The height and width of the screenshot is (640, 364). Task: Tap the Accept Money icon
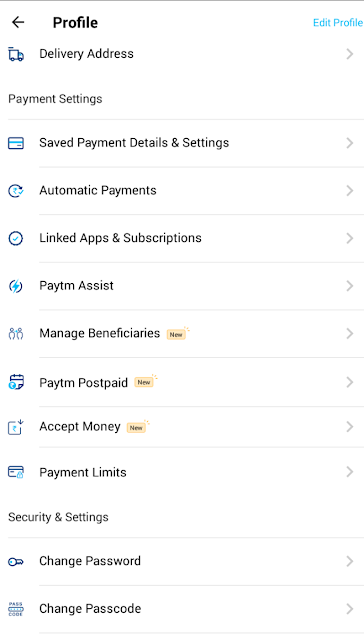(16, 427)
